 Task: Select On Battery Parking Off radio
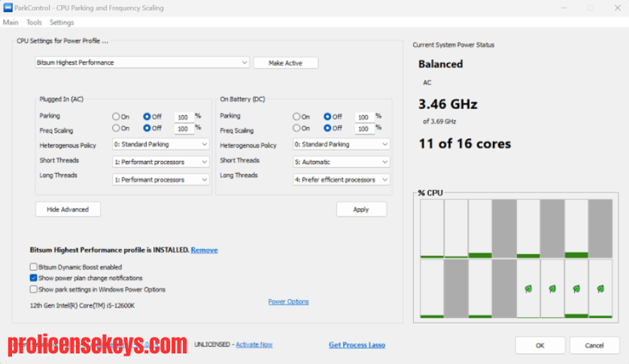point(327,117)
